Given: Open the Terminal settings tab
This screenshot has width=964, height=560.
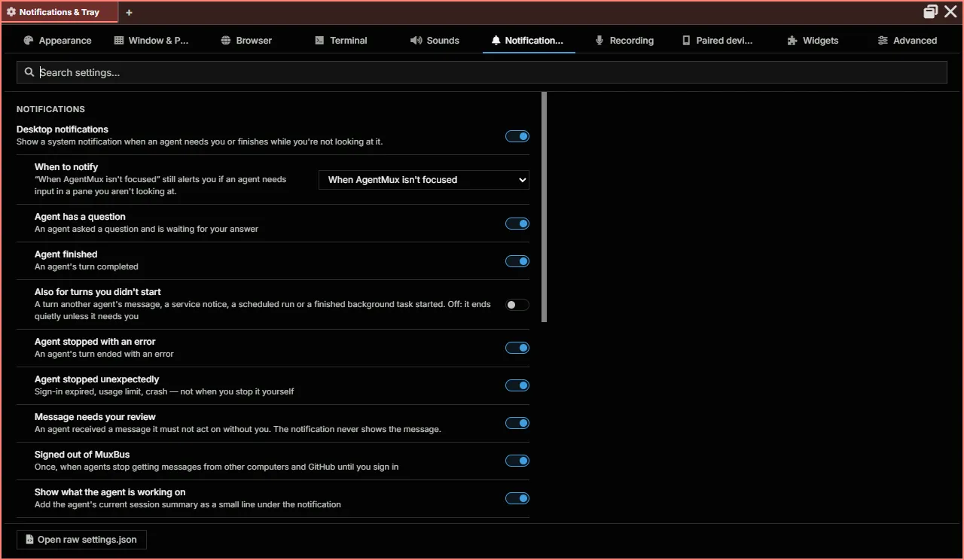Looking at the screenshot, I should [x=341, y=41].
